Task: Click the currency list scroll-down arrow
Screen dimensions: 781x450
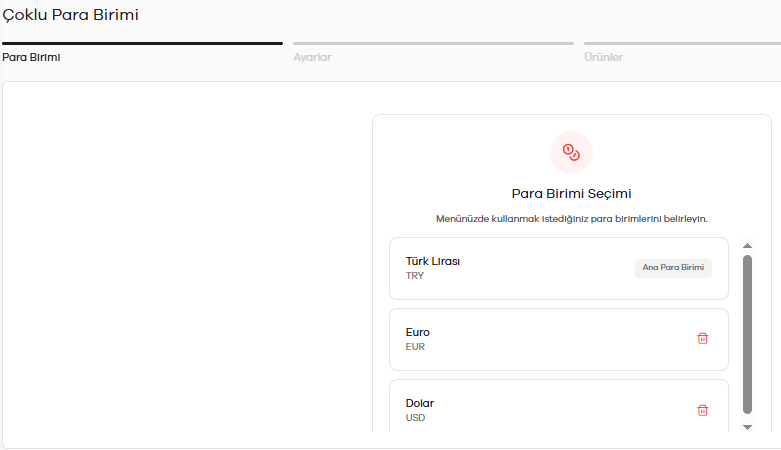Action: pos(747,427)
